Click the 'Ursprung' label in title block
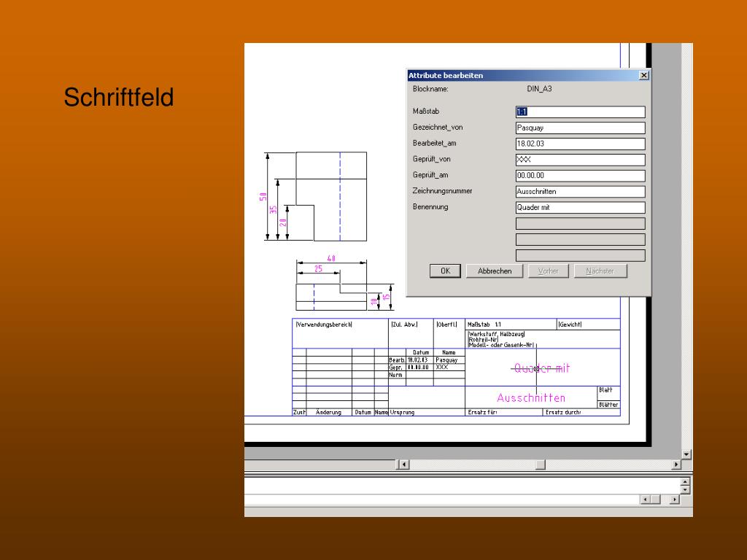747x560 pixels. click(402, 413)
